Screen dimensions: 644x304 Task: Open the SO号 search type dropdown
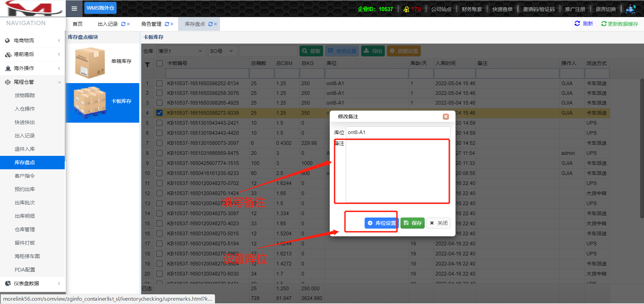click(222, 51)
